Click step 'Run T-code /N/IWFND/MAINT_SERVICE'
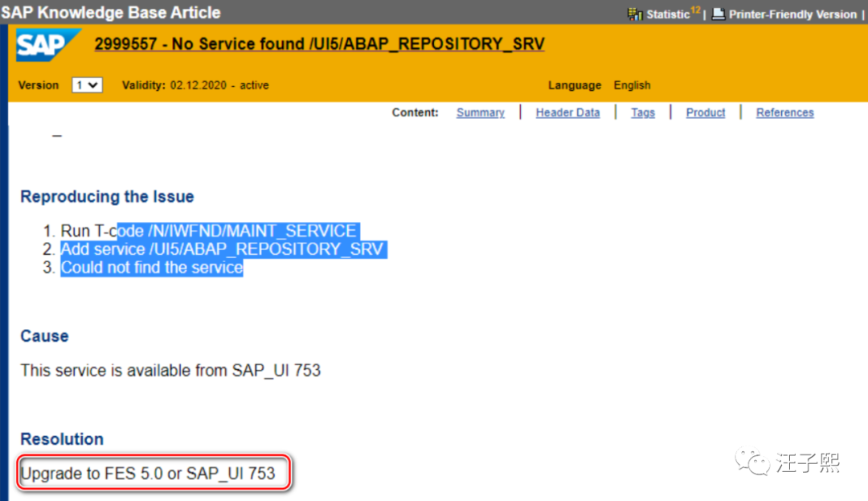This screenshot has width=868, height=501. [208, 231]
